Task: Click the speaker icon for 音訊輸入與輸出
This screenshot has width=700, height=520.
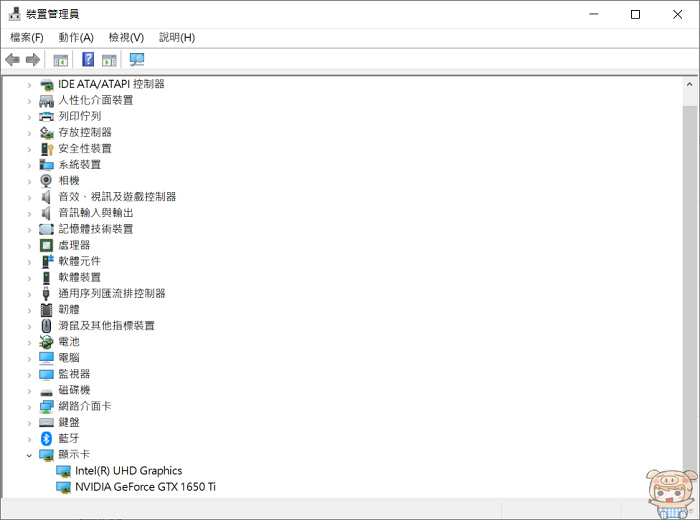Action: [x=46, y=213]
